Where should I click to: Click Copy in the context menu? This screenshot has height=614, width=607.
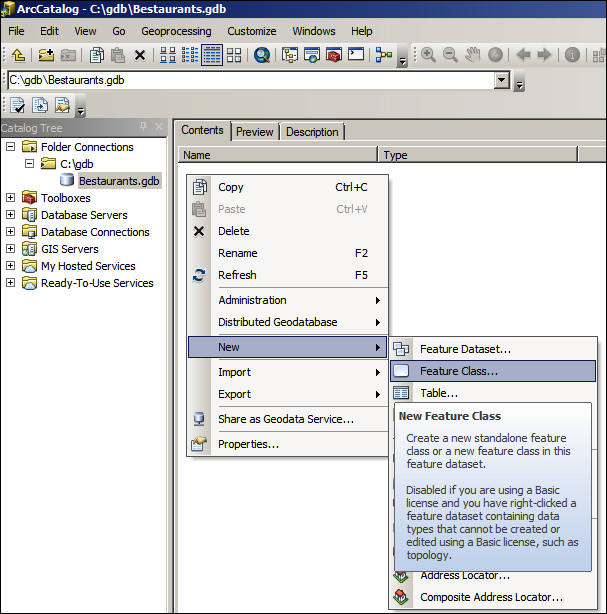[288, 187]
